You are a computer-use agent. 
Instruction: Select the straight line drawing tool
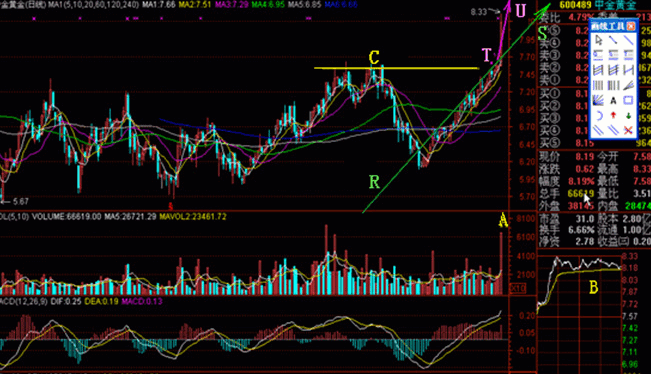click(x=628, y=40)
